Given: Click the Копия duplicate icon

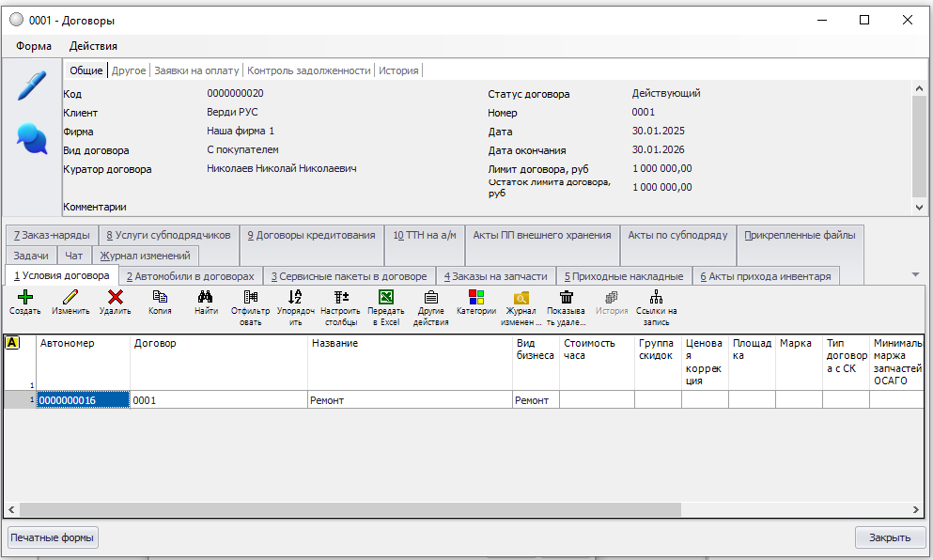Looking at the screenshot, I should [160, 298].
